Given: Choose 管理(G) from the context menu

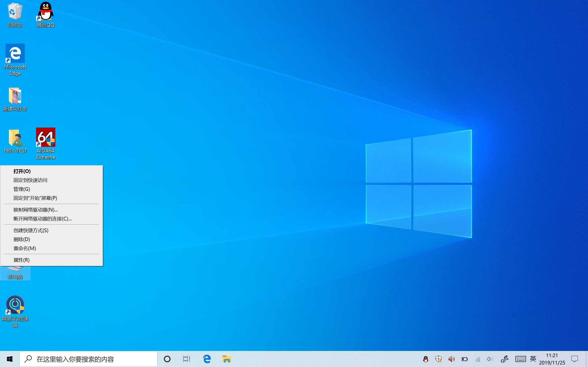Looking at the screenshot, I should pyautogui.click(x=22, y=189).
